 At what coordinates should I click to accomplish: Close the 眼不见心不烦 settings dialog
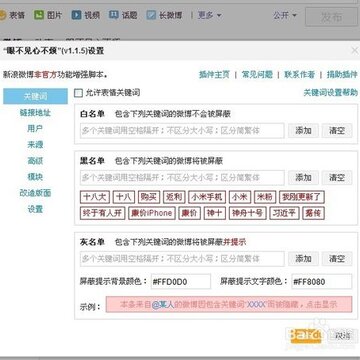click(355, 51)
